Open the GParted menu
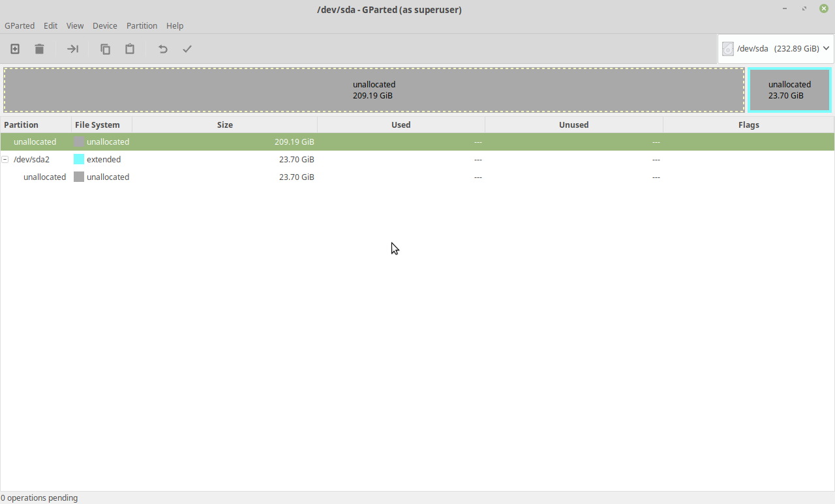 click(x=20, y=25)
